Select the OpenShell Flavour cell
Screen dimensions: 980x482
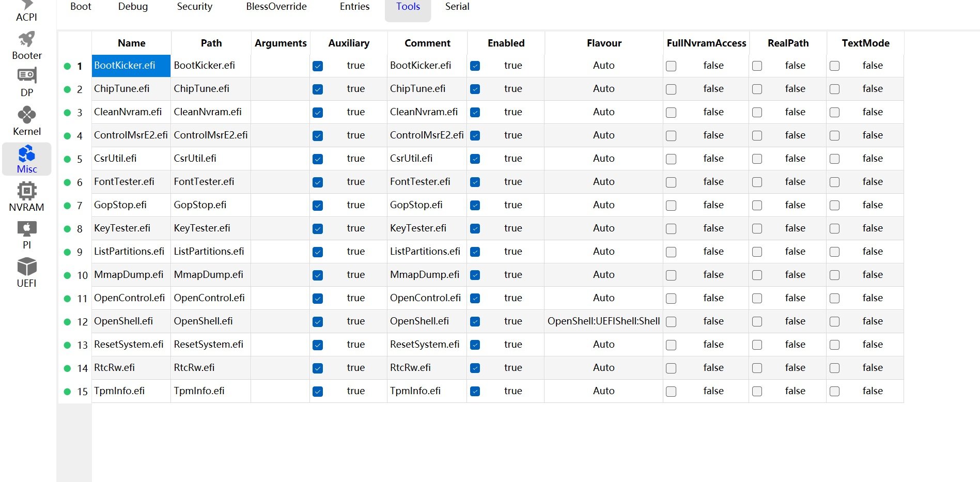point(603,321)
